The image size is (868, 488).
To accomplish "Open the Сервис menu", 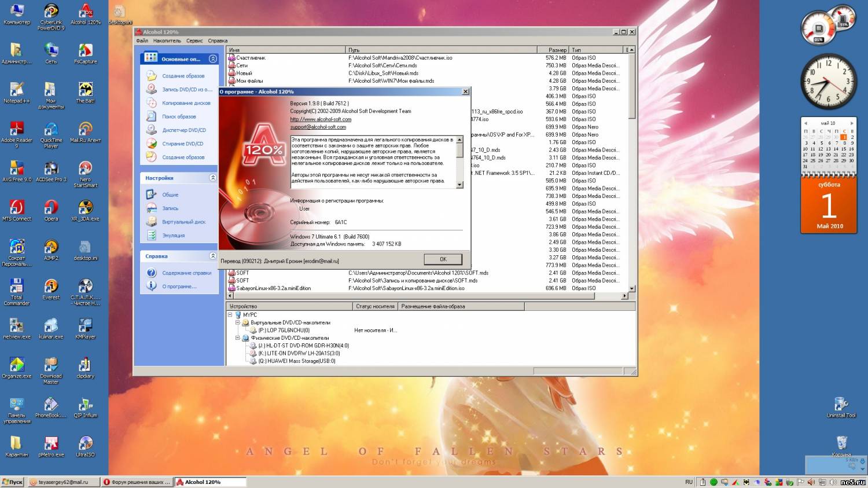I will 194,41.
